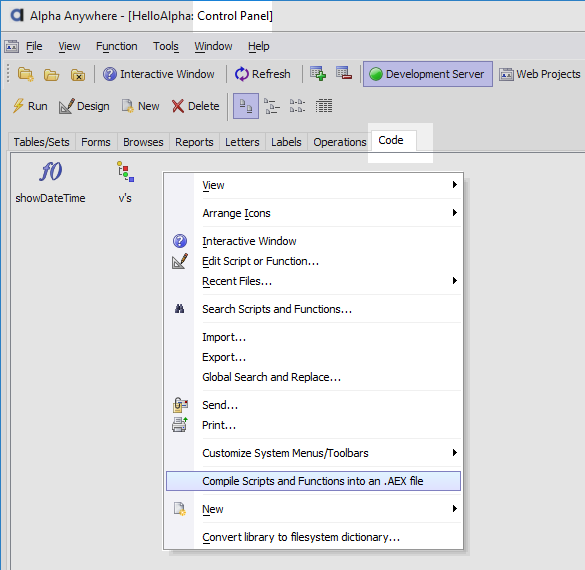Click the Delete toolbar button
This screenshot has width=585, height=570.
click(195, 106)
